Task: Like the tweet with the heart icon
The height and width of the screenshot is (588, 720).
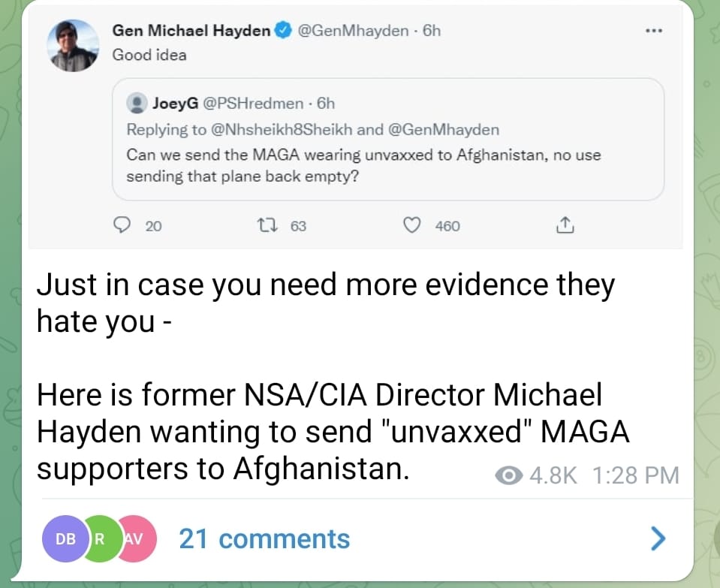Action: [411, 225]
